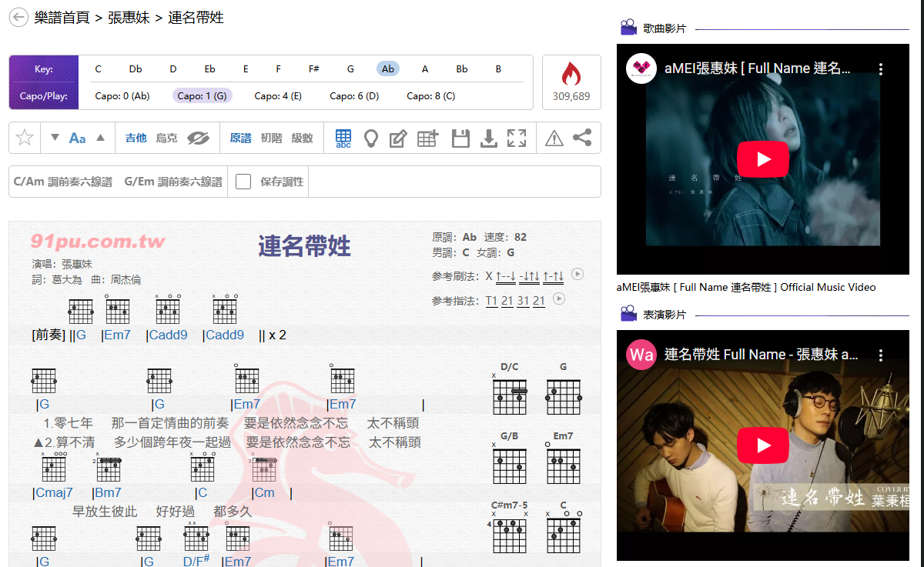Screen dimensions: 924x567
Task: Select key Db
Action: (x=136, y=69)
